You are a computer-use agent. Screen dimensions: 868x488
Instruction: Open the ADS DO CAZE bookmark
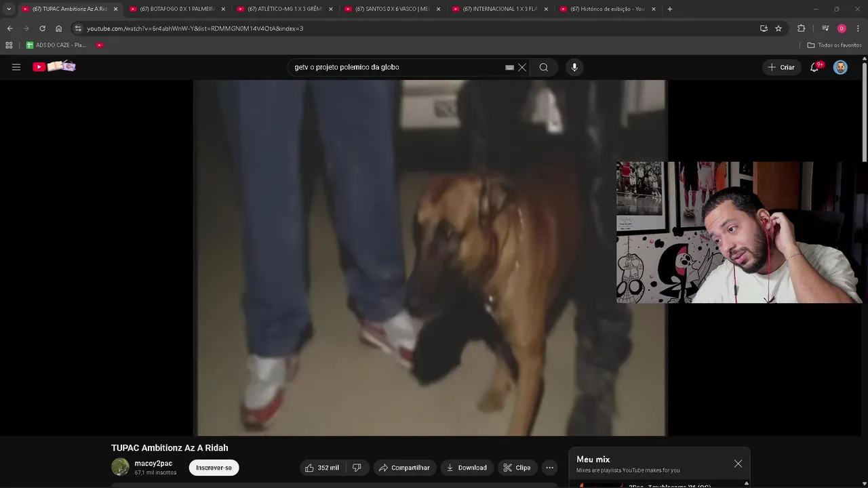click(x=56, y=45)
